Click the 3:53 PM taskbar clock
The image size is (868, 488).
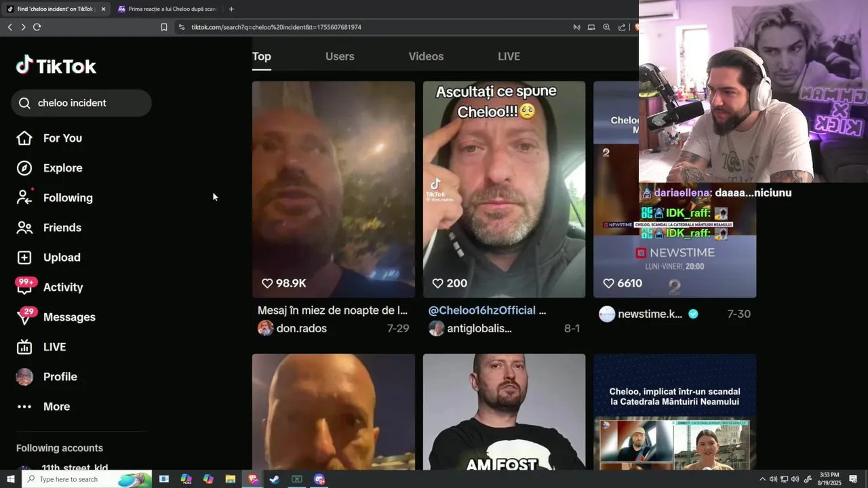[829, 479]
